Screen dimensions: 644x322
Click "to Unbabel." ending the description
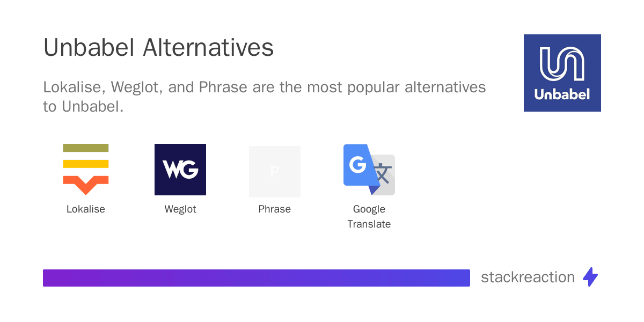[x=83, y=106]
